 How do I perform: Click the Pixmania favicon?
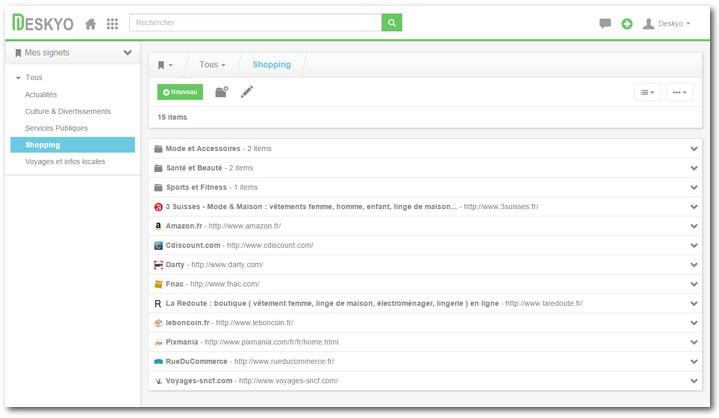pyautogui.click(x=158, y=342)
